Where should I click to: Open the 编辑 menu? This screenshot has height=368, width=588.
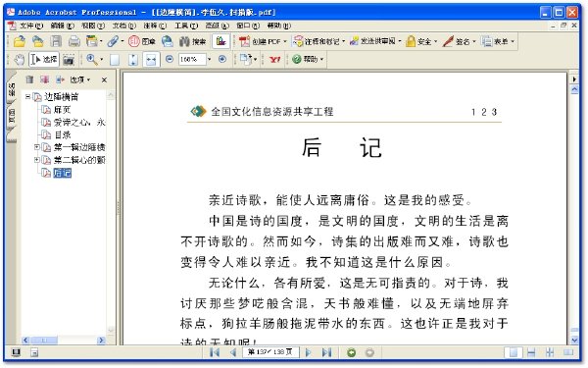(63, 26)
